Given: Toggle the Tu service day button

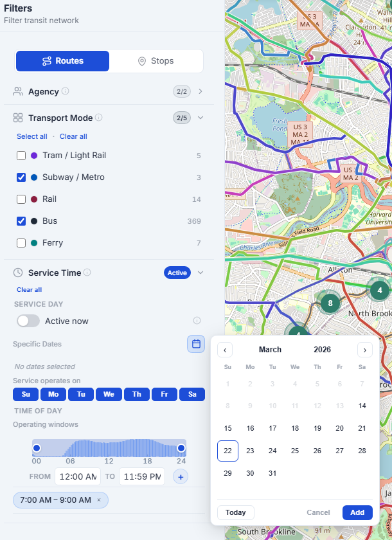Looking at the screenshot, I should [81, 394].
